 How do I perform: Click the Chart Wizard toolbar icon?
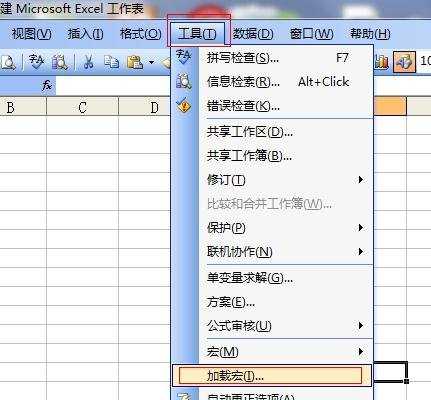click(382, 62)
